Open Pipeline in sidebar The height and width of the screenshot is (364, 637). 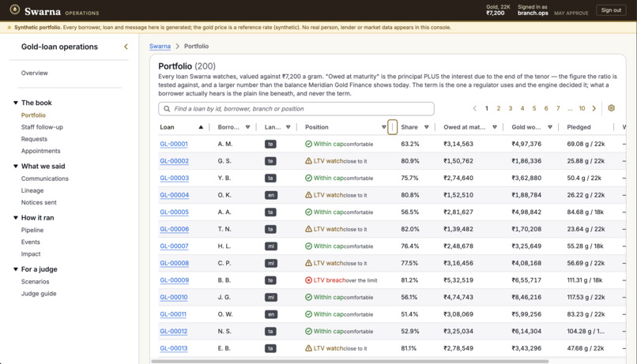pos(32,230)
